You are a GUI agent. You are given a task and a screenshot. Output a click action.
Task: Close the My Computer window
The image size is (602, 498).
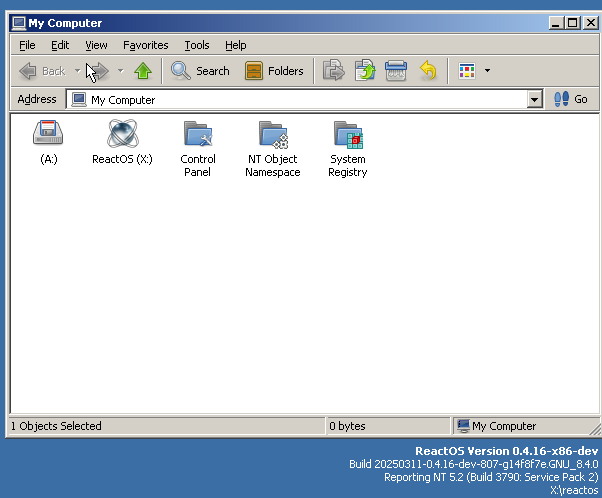[591, 23]
